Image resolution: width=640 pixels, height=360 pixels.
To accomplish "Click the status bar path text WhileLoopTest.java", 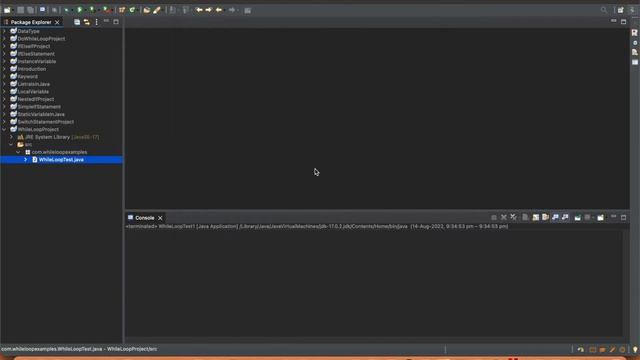I will point(80,349).
